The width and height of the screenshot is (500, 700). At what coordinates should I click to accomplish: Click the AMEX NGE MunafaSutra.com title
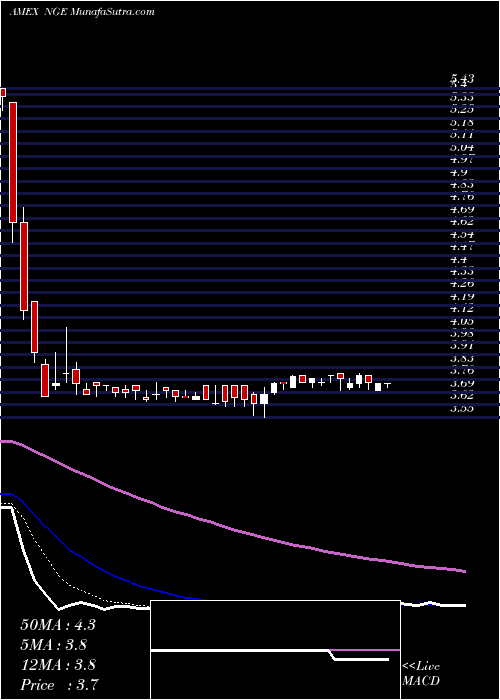coord(82,12)
